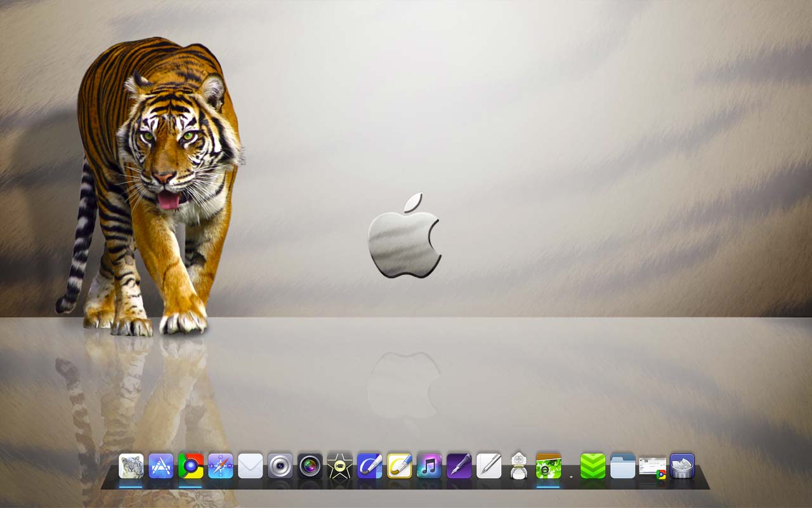
Task: Launch iTunes music note icon
Action: point(429,466)
